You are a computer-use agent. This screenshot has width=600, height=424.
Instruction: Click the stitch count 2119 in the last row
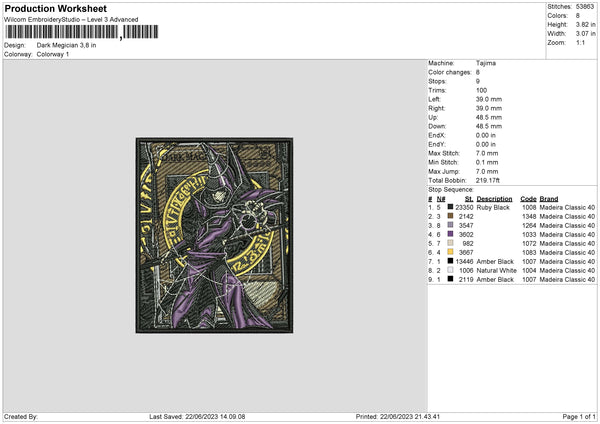466,280
